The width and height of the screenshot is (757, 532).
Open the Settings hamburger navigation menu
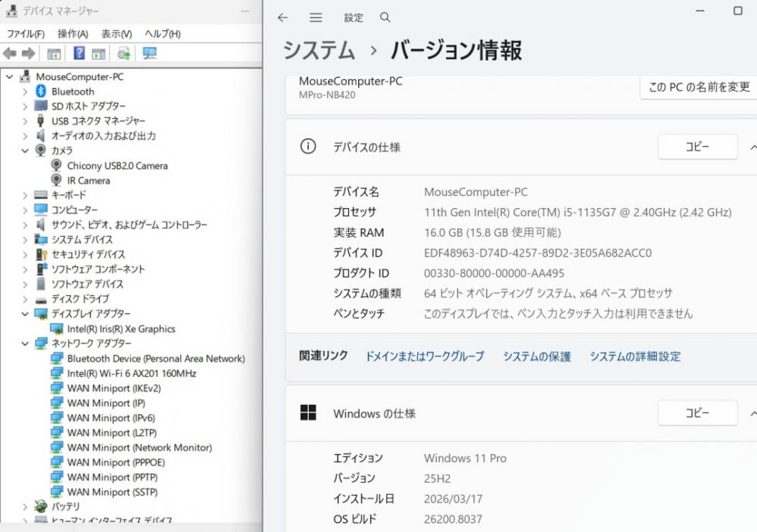point(316,17)
